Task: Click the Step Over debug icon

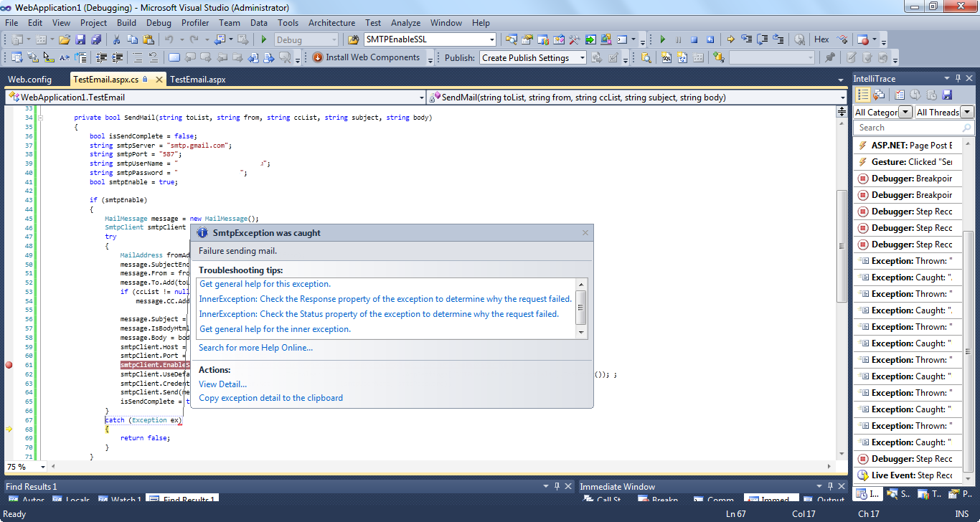Action: point(763,39)
